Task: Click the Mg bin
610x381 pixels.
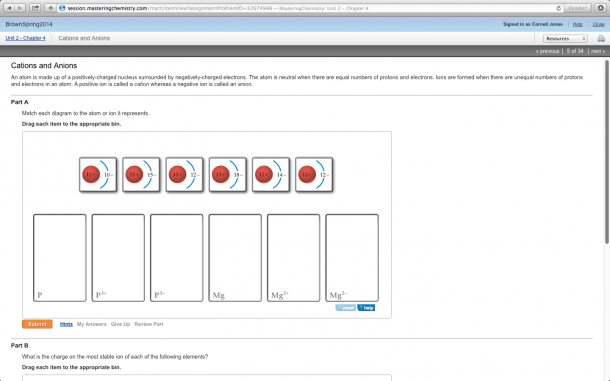Action: pos(235,258)
